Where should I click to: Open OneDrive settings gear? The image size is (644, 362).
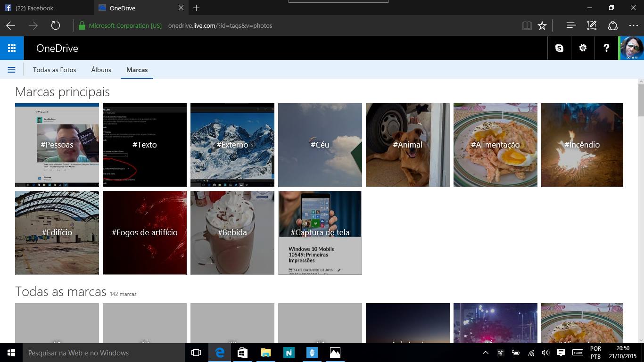(x=583, y=48)
